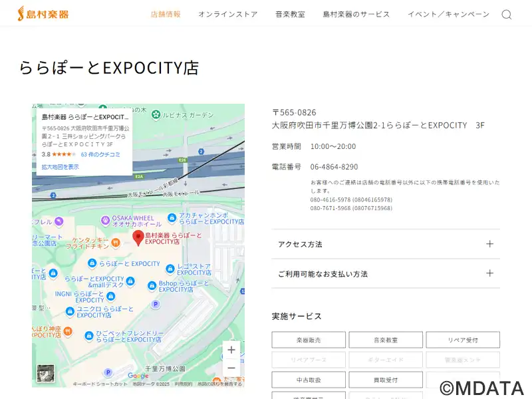Open the 店舗情報 menu item
Image resolution: width=532 pixels, height=399 pixels.
166,14
